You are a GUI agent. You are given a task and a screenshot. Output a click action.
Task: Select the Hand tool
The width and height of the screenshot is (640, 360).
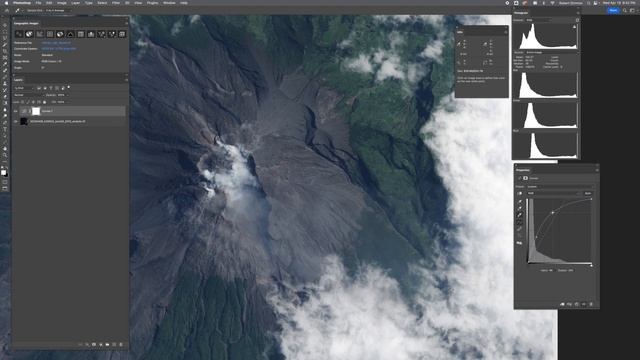[5, 149]
